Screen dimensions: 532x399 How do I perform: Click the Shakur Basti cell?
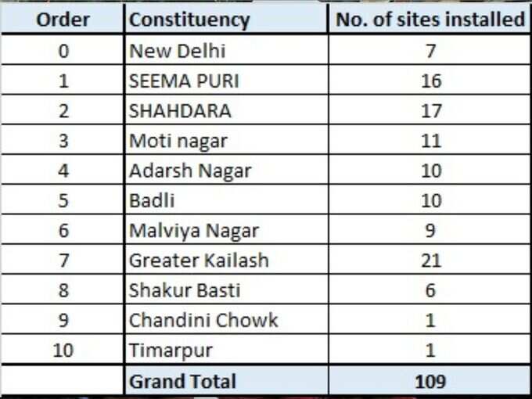point(227,289)
